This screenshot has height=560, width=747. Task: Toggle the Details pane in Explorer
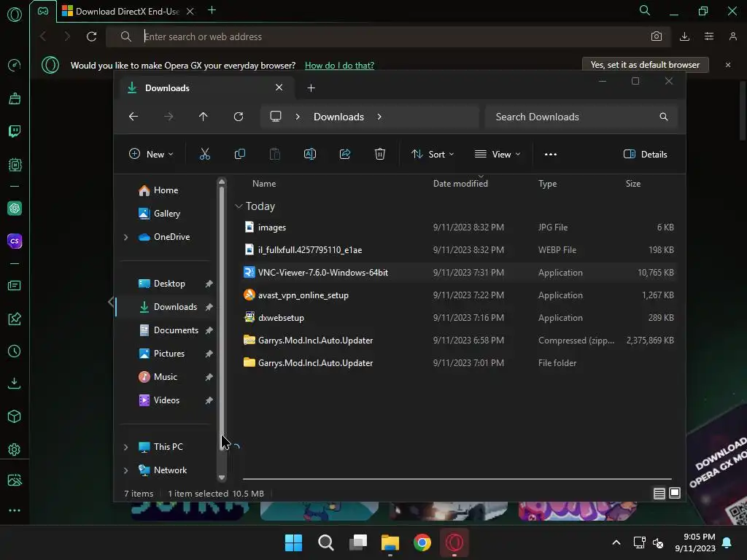646,155
